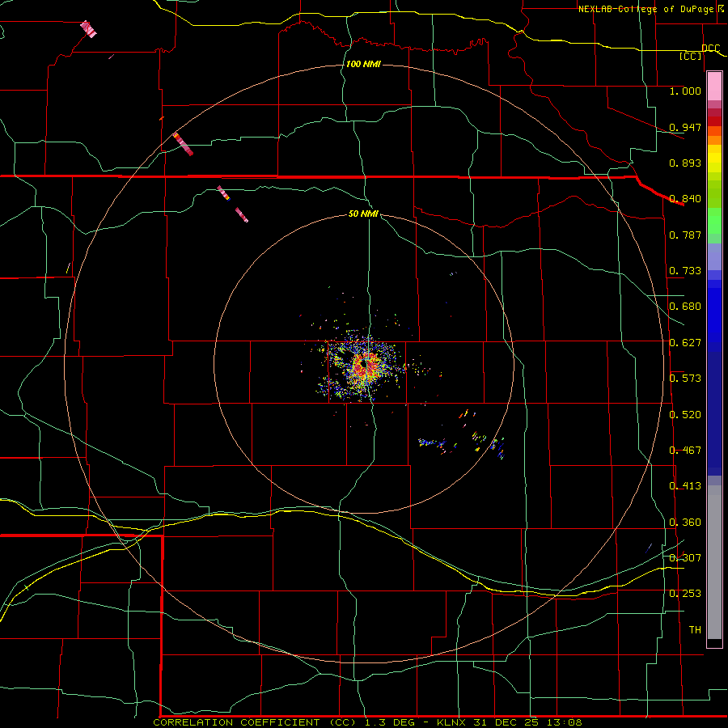Screen dimensions: 728x728
Task: Click the 0.787 value on the color scale
Action: [x=685, y=235]
